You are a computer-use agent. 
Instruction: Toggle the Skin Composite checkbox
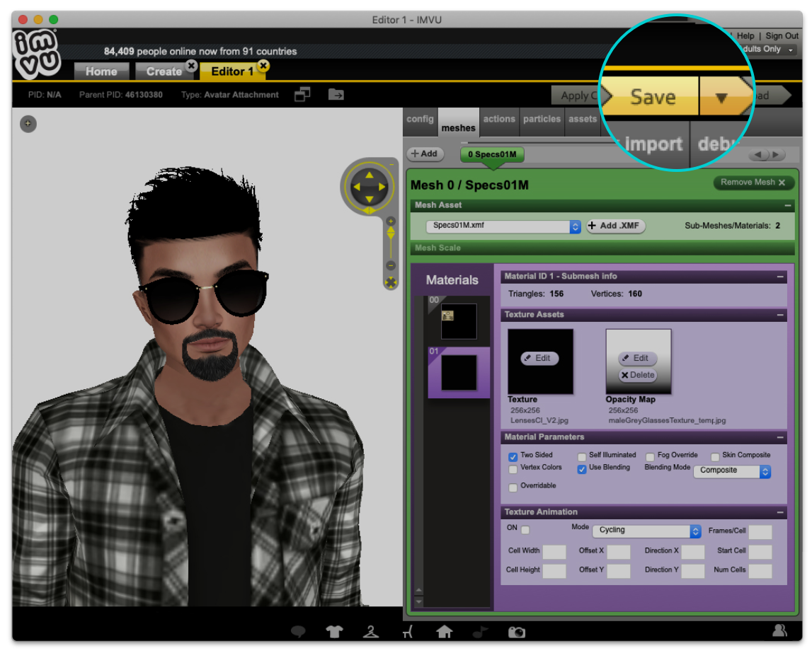715,456
